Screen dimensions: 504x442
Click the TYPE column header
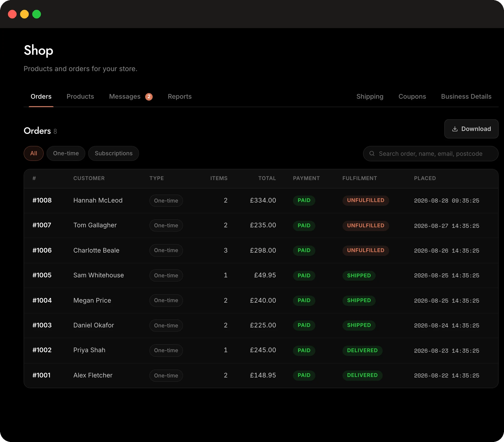(x=156, y=178)
